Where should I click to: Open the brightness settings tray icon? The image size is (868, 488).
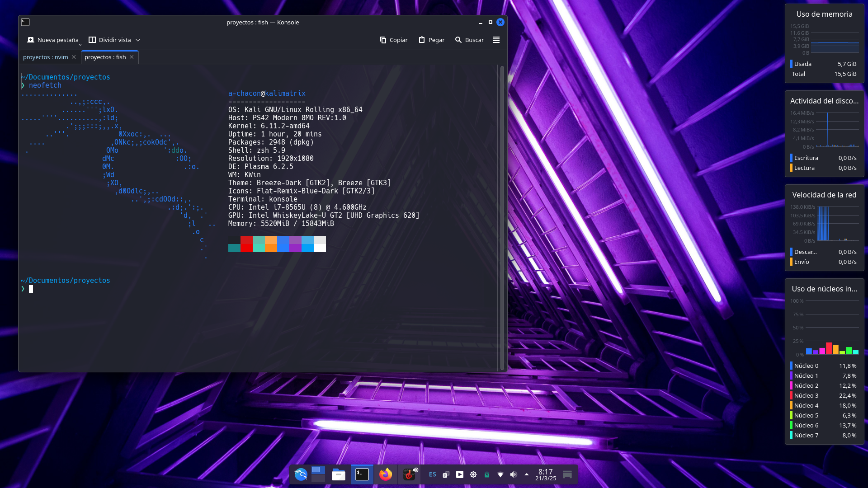point(473,474)
